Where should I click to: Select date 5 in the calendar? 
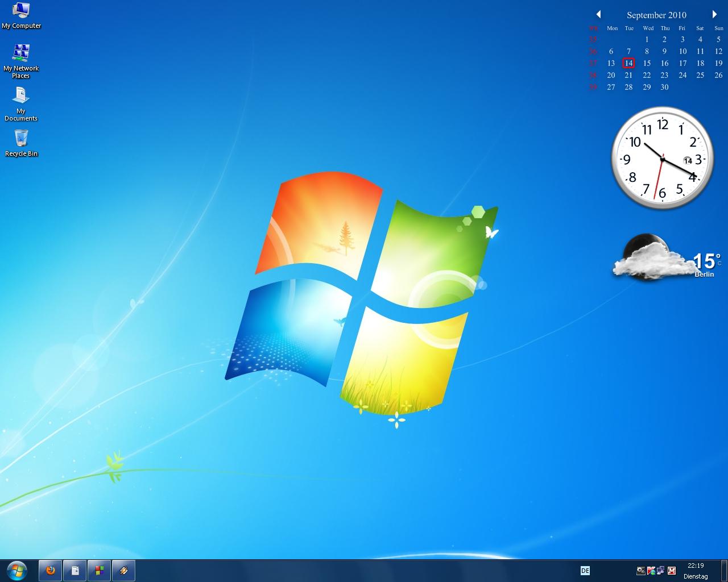(718, 39)
